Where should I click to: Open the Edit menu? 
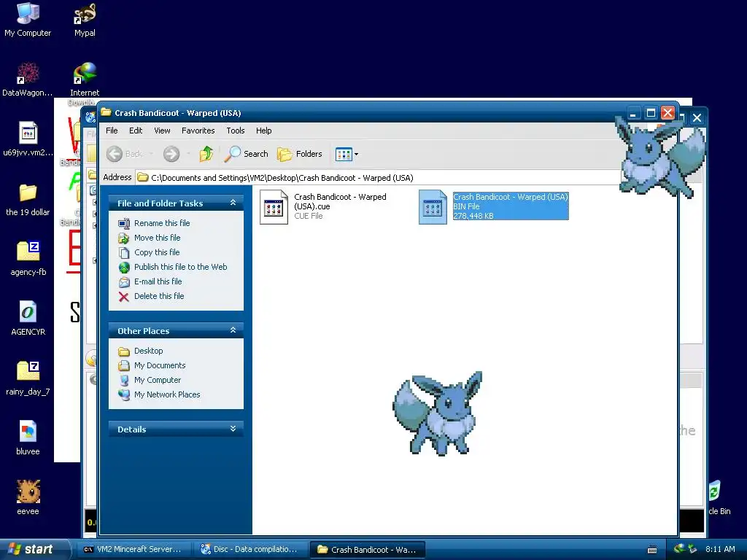(x=135, y=131)
